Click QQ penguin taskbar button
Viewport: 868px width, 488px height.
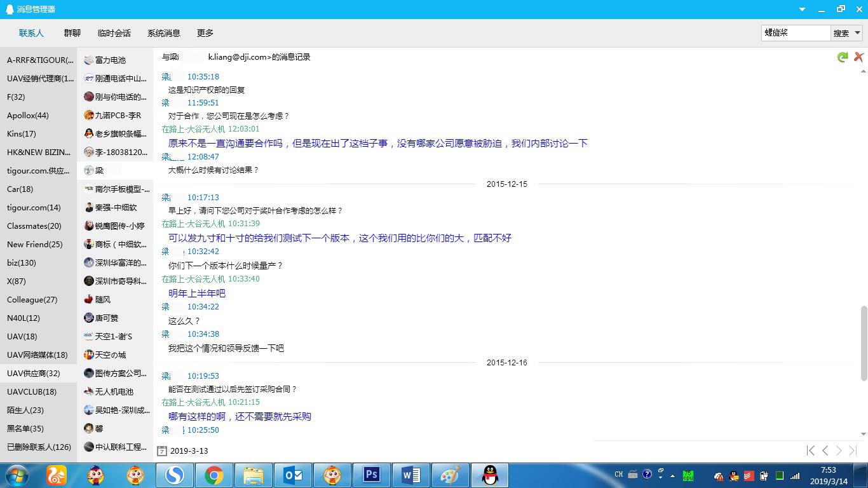click(489, 475)
